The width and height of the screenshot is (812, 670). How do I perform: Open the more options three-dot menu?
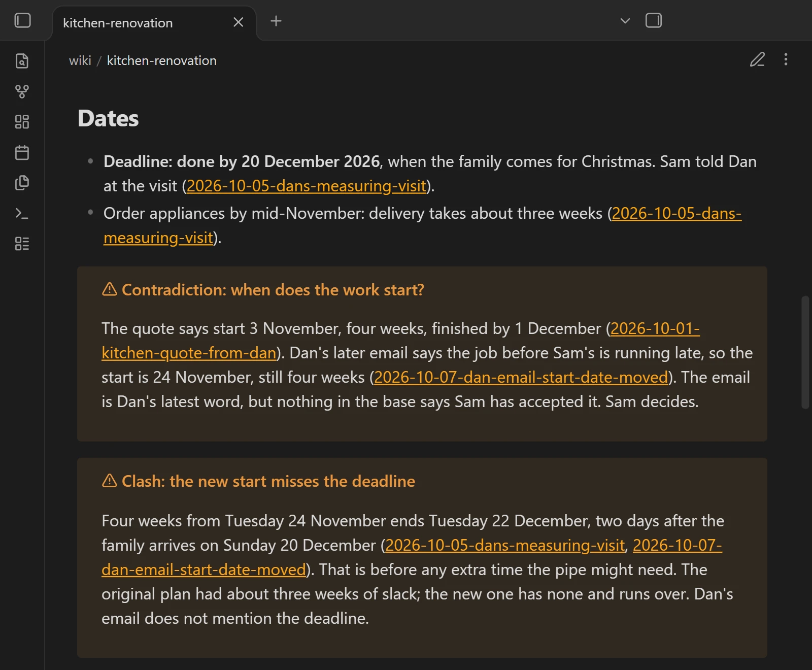point(786,60)
